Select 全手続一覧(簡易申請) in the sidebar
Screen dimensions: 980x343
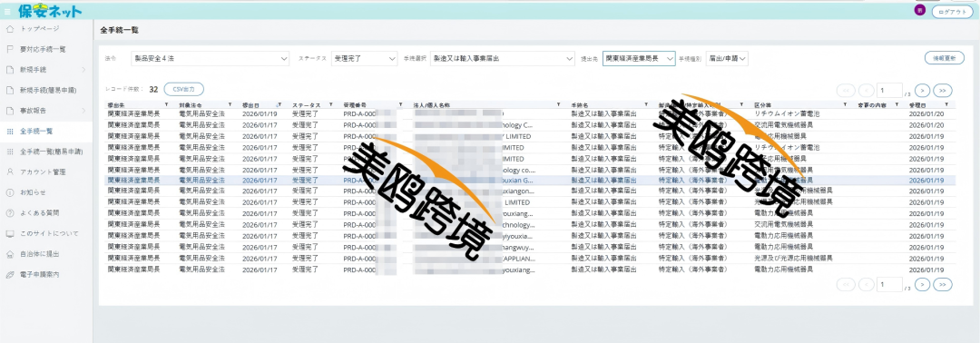point(51,152)
